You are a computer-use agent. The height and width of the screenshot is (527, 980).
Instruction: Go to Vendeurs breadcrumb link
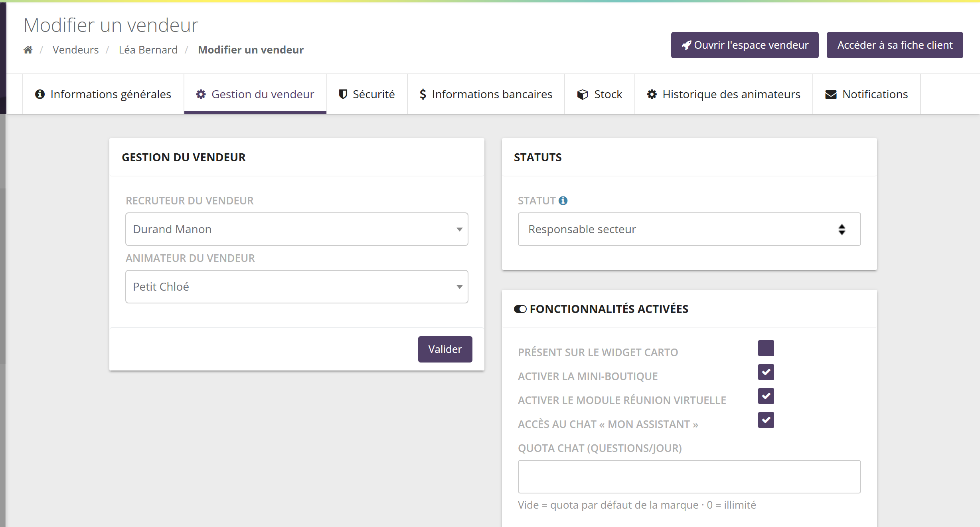pyautogui.click(x=75, y=50)
